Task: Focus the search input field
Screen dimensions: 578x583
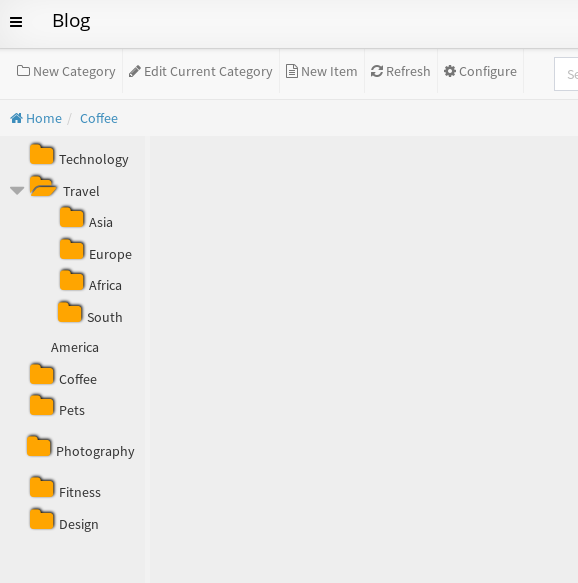Action: [x=566, y=74]
